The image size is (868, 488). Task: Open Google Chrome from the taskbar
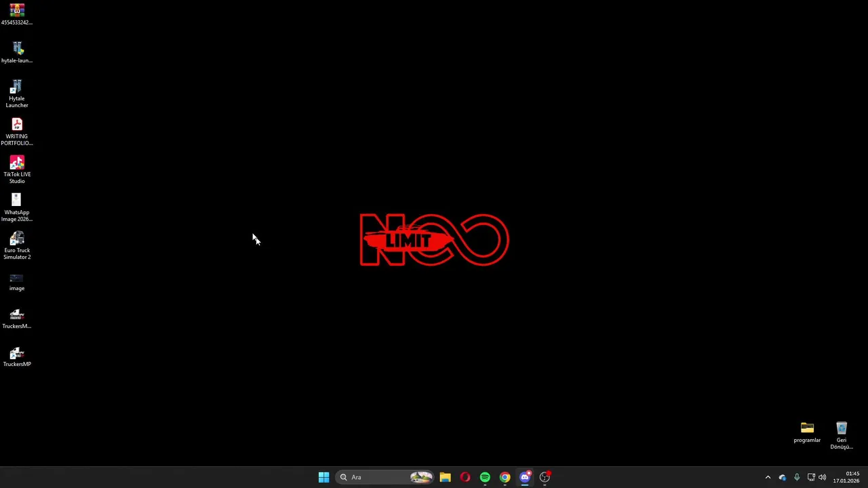coord(505,477)
